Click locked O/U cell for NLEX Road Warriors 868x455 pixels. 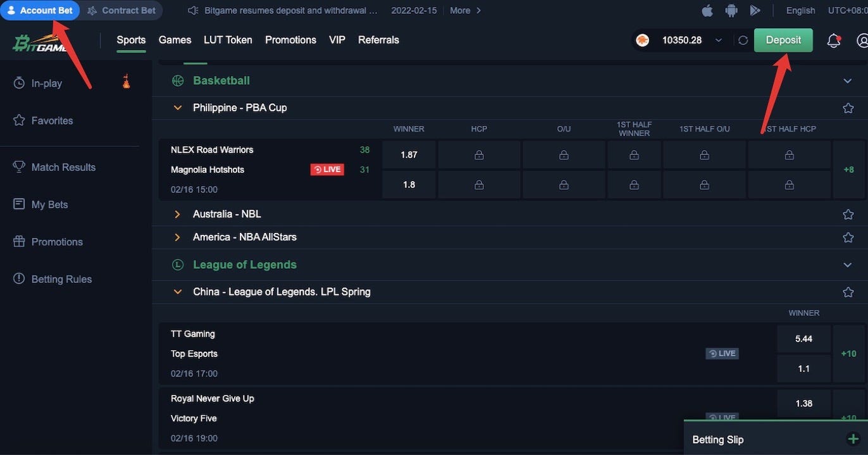pyautogui.click(x=564, y=154)
